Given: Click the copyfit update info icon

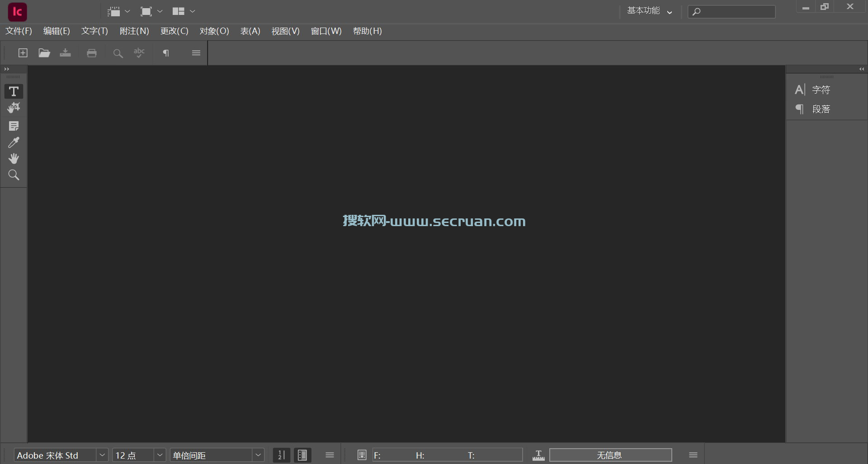Looking at the screenshot, I should [362, 455].
